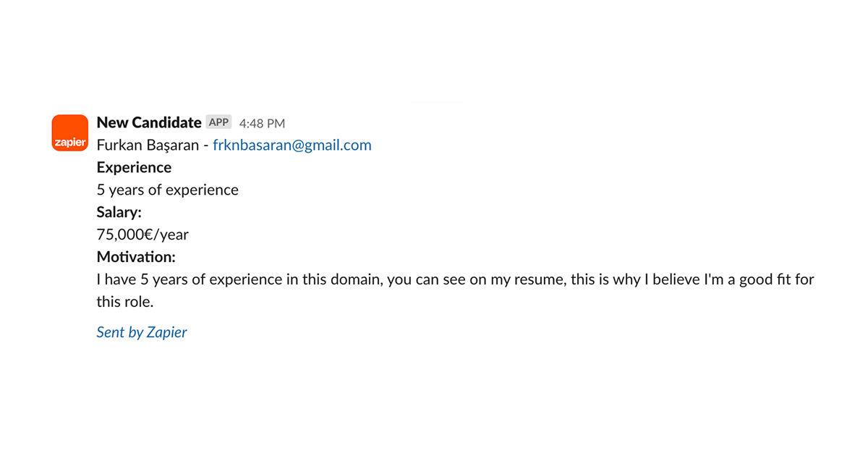This screenshot has height=456, width=868.
Task: Click the candidate name Furkan Başaran
Action: point(148,145)
